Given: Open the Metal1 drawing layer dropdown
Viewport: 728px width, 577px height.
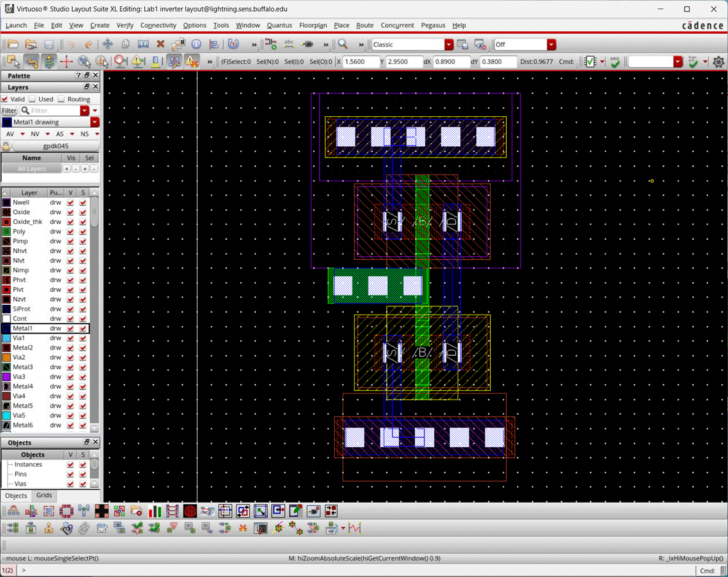Looking at the screenshot, I should [93, 122].
